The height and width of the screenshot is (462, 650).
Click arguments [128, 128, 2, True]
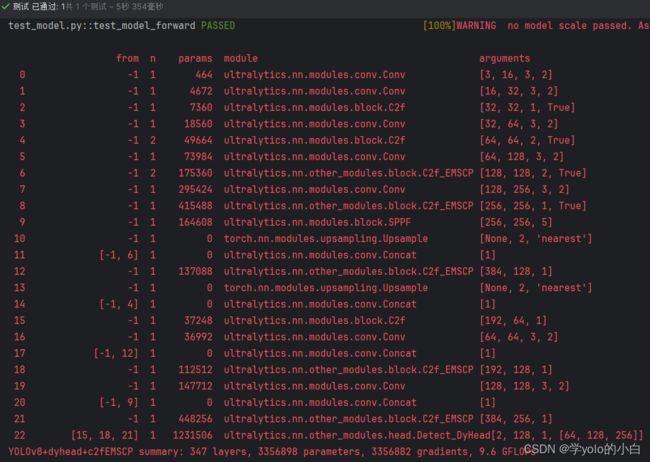(533, 173)
